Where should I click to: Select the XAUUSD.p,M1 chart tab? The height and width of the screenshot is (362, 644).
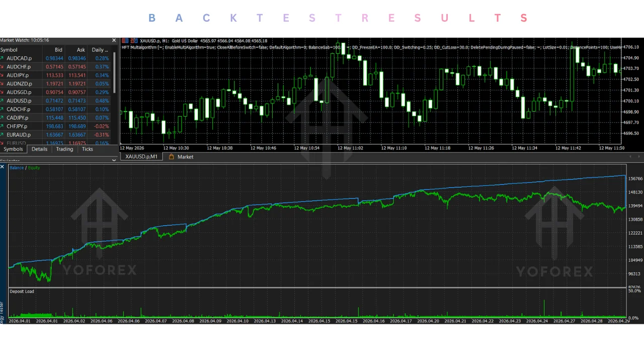tap(141, 157)
